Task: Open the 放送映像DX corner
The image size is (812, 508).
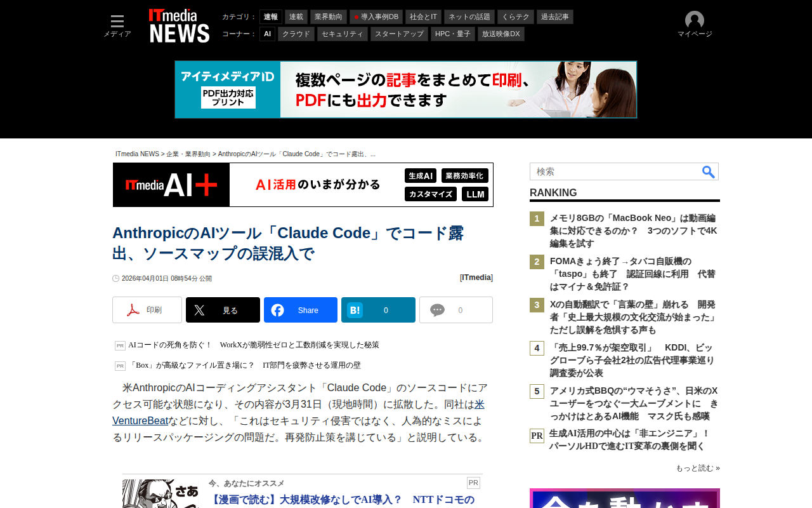Action: [501, 34]
